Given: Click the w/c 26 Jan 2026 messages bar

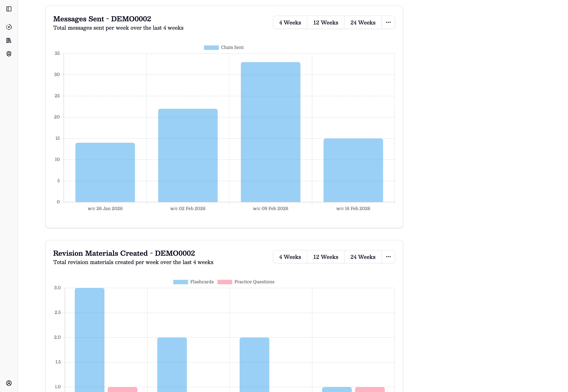Looking at the screenshot, I should click(x=105, y=172).
